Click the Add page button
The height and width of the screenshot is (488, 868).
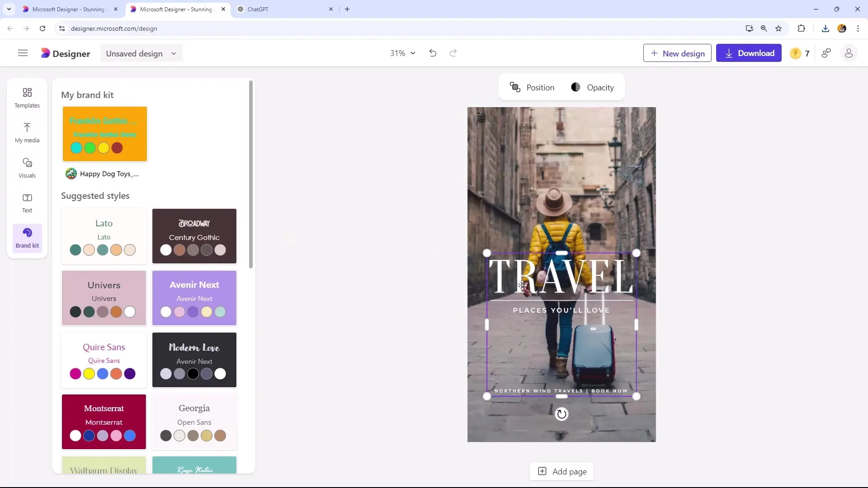point(563,471)
